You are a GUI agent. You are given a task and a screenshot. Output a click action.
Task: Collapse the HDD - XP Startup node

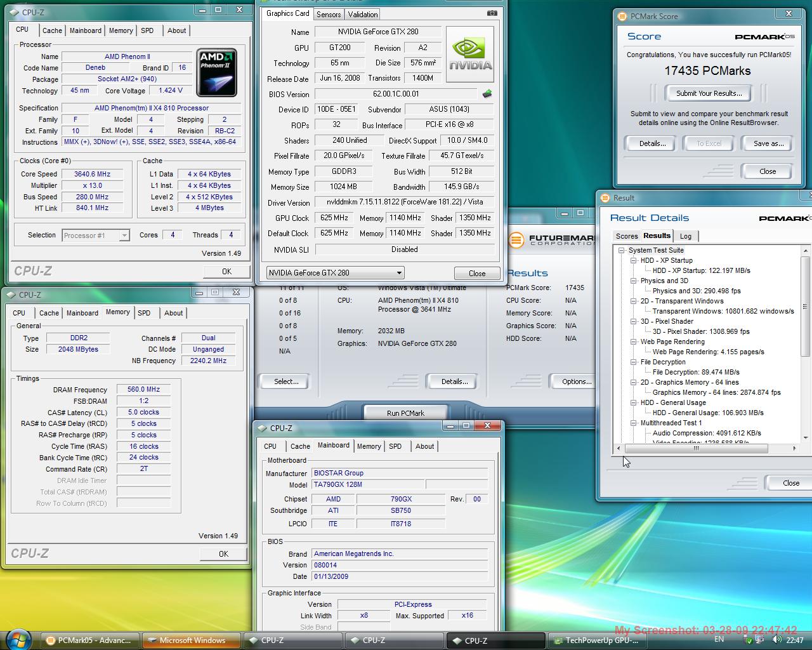(x=633, y=260)
